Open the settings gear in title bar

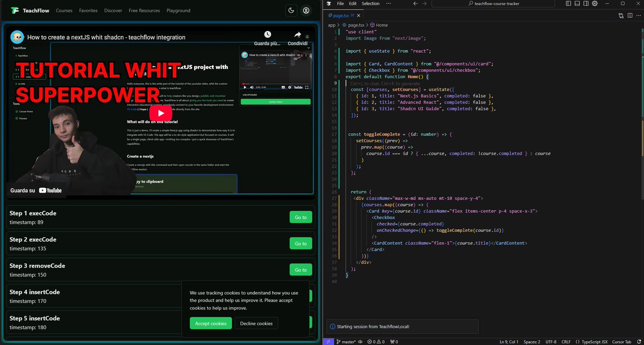click(595, 4)
